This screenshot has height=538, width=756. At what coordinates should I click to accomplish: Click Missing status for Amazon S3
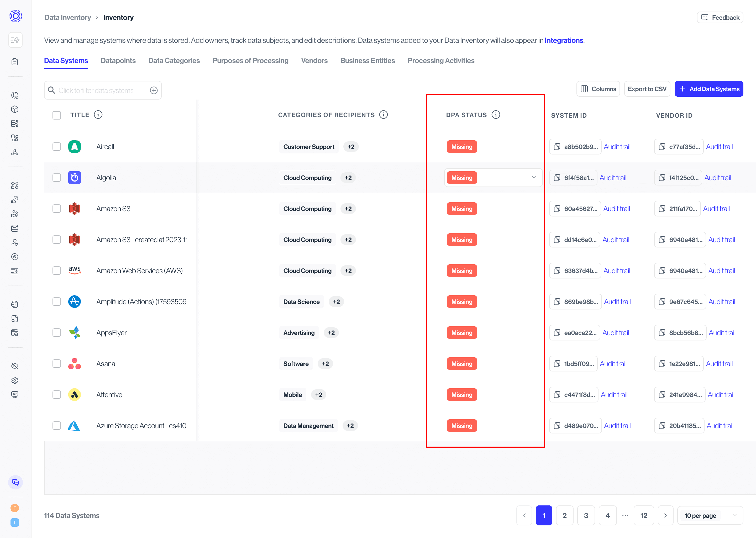pyautogui.click(x=462, y=209)
